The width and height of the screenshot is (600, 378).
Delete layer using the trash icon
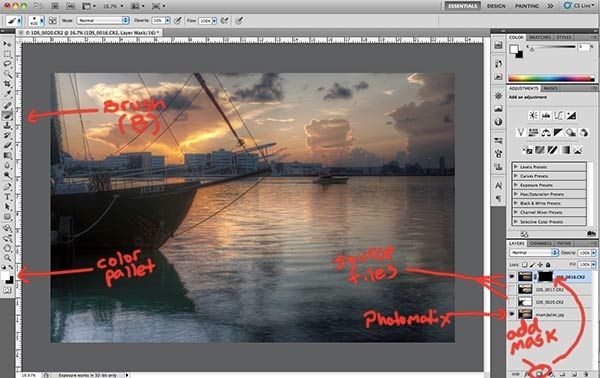coord(586,373)
